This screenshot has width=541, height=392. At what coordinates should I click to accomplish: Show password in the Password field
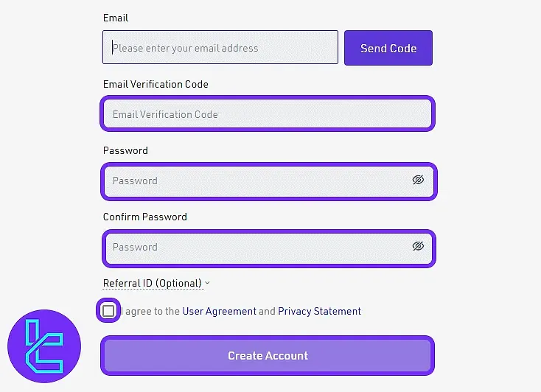pyautogui.click(x=418, y=180)
